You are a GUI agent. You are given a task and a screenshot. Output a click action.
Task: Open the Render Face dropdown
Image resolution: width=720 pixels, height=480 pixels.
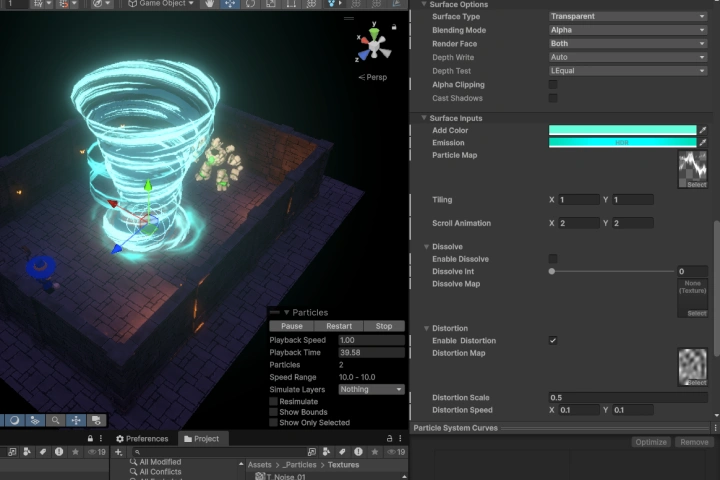click(x=628, y=44)
